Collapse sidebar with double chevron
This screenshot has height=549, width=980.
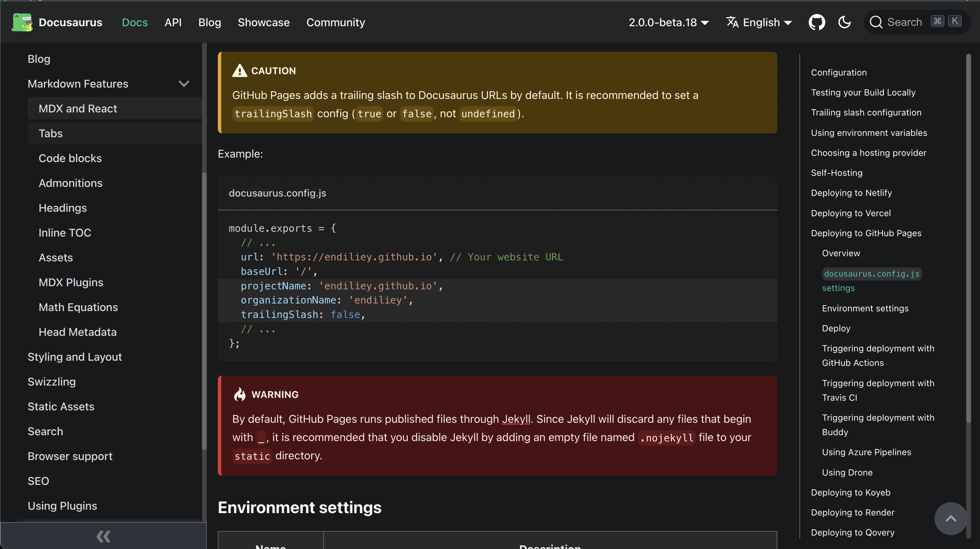[x=103, y=536]
